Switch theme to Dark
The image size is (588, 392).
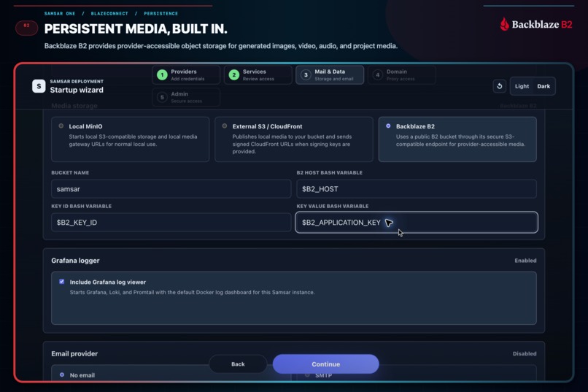coord(543,86)
